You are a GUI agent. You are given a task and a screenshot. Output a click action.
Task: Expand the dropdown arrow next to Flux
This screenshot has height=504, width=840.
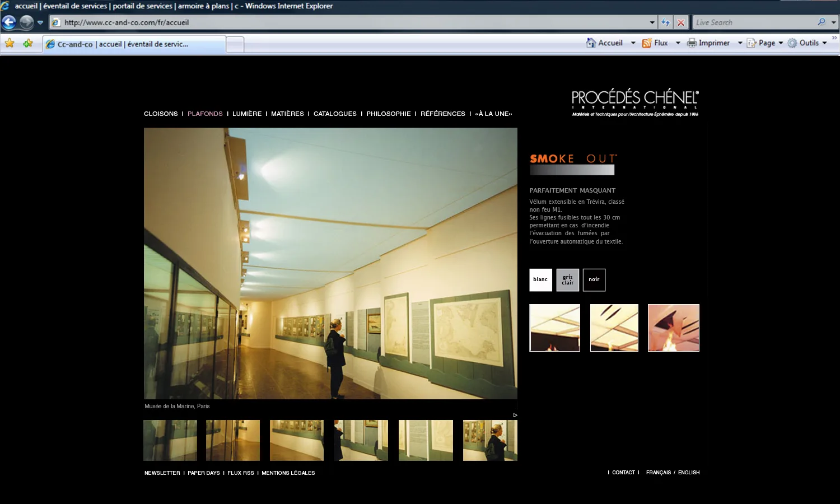(x=678, y=43)
